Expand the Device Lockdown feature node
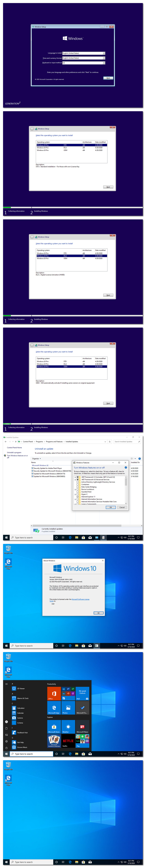This screenshot has width=146, height=868. pos(75,489)
